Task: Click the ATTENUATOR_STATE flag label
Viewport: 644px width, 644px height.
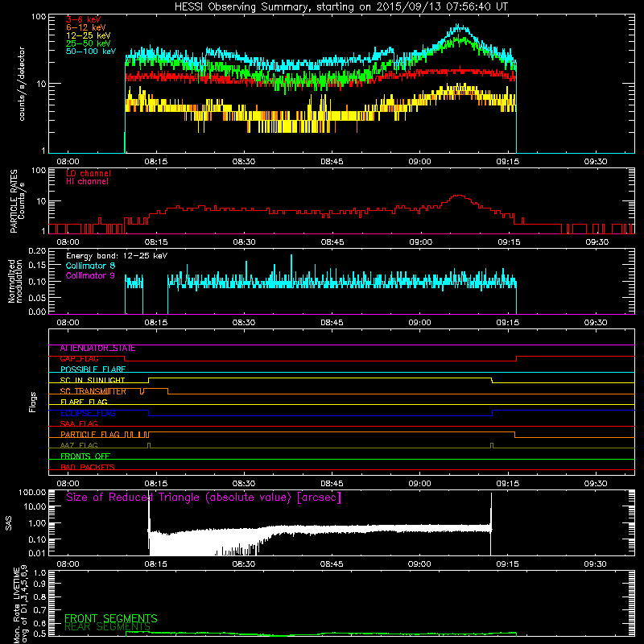Action: [97, 349]
